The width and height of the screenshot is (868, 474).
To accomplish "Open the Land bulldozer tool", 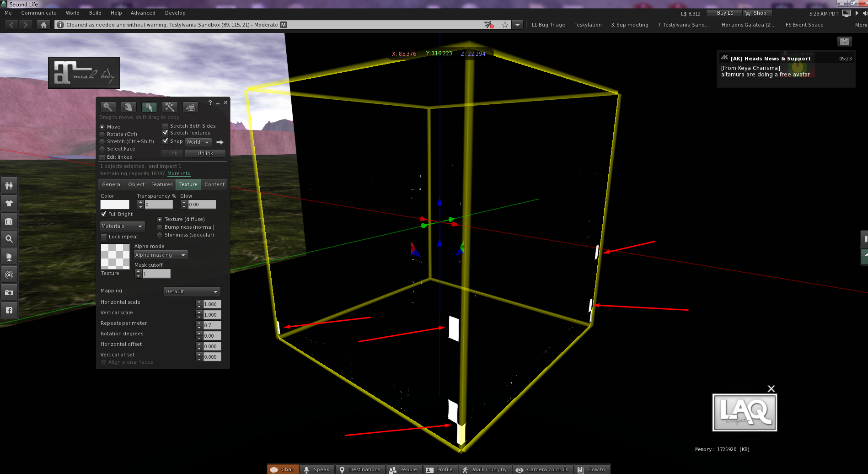I will (190, 107).
